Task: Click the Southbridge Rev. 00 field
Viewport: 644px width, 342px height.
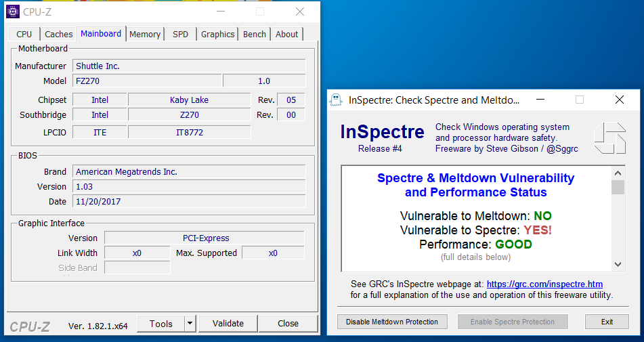Action: click(x=291, y=115)
